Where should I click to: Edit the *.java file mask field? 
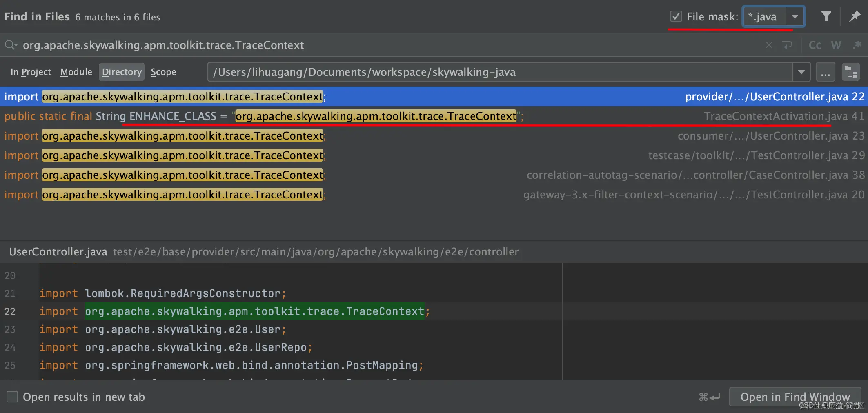click(764, 17)
